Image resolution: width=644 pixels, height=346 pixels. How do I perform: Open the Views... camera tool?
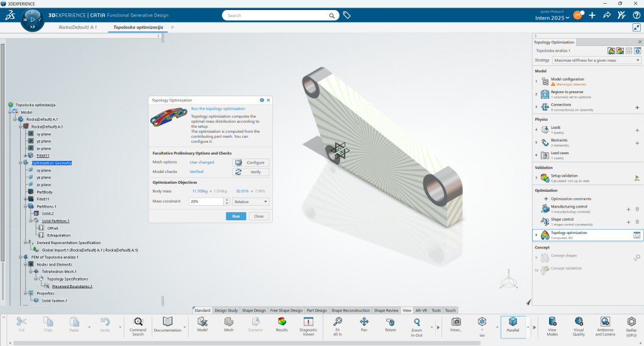455,325
